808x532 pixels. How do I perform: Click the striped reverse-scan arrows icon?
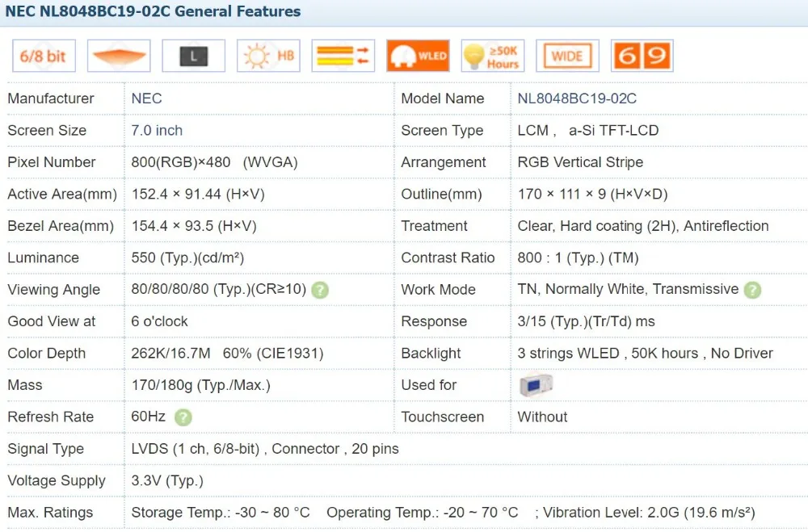coord(343,56)
